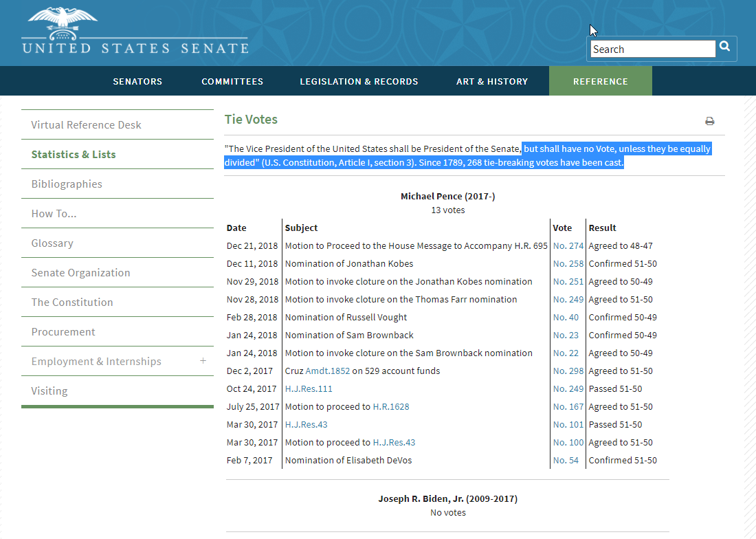Click the Feb 7, 2017 date cell
The width and height of the screenshot is (756, 539).
tap(249, 460)
